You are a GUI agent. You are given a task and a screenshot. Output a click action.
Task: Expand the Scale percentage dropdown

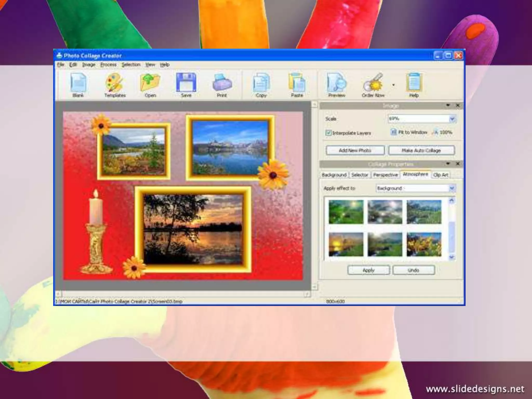[x=452, y=119]
